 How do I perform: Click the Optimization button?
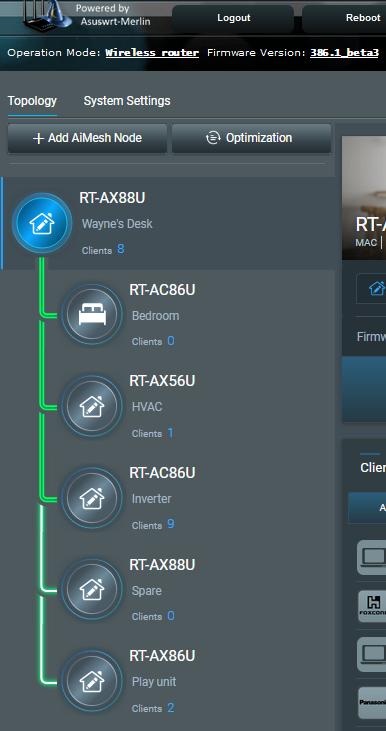251,138
